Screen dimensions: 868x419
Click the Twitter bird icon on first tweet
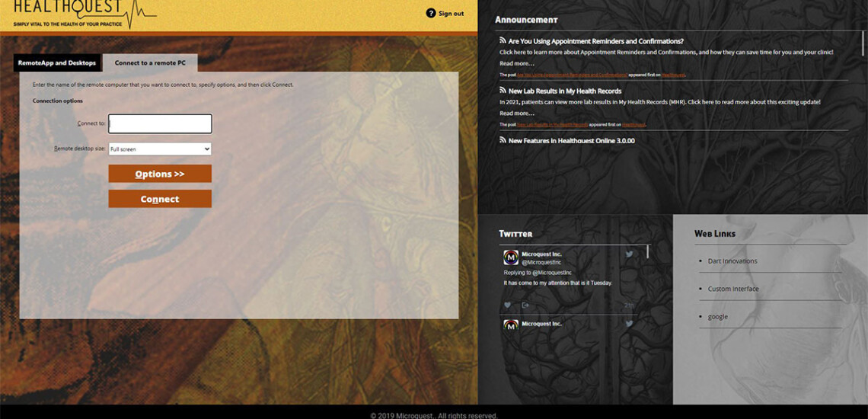pos(629,254)
